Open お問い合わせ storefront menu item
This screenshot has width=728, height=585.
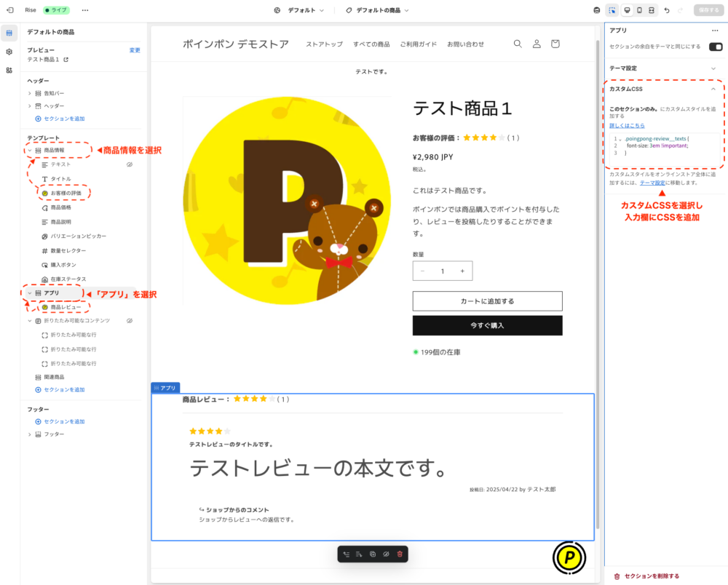[x=466, y=44]
